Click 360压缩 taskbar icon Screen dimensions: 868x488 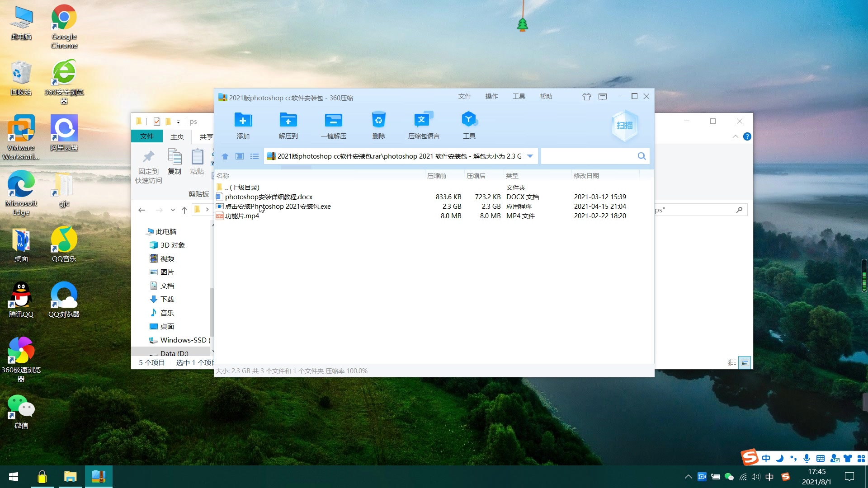(x=99, y=477)
